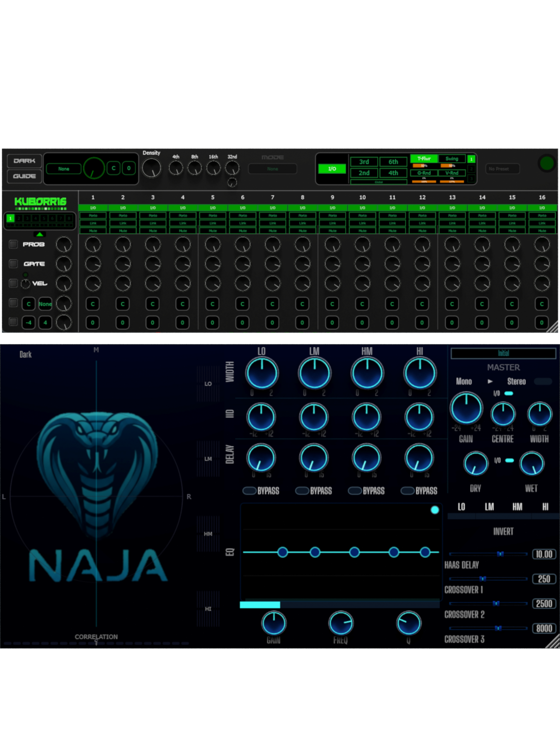560x737 pixels.
Task: Click the EQ Freq knob
Action: pos(341,623)
